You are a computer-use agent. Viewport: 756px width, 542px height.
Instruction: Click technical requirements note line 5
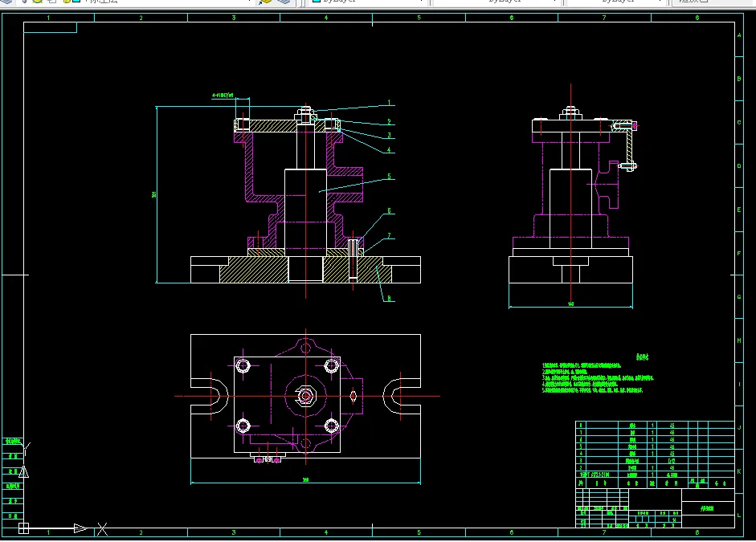[x=592, y=390]
